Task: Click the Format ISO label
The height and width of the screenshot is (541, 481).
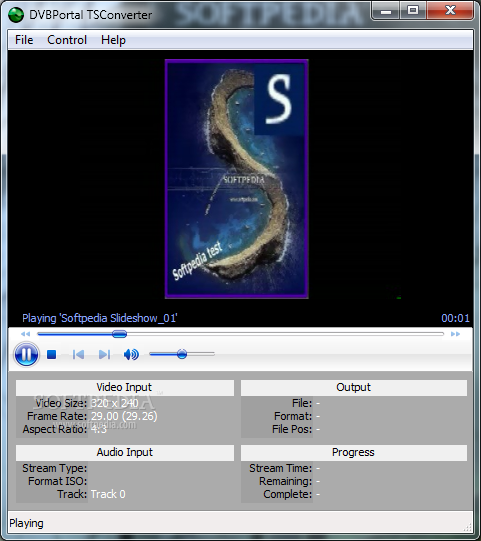Action: click(x=58, y=481)
